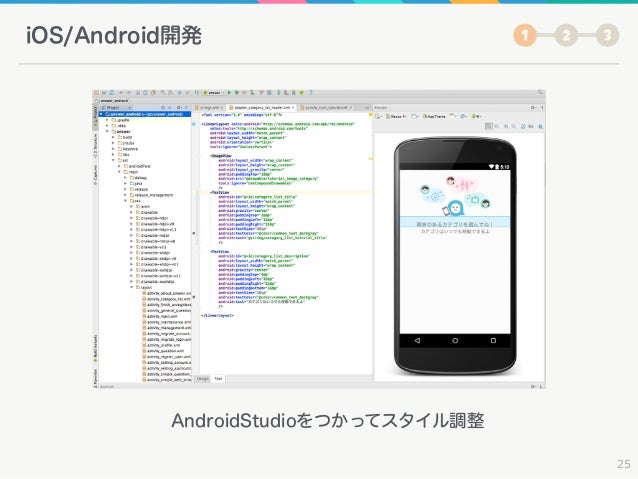Collapse the answer module folder

pos(107,131)
